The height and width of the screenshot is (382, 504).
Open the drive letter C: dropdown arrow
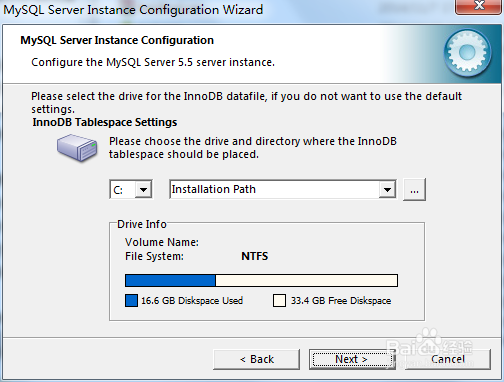pyautogui.click(x=143, y=190)
